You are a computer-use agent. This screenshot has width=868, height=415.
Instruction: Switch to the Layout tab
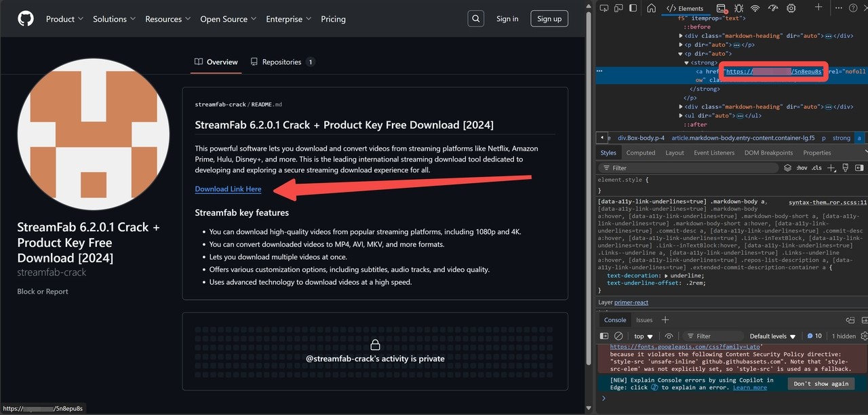click(x=675, y=153)
